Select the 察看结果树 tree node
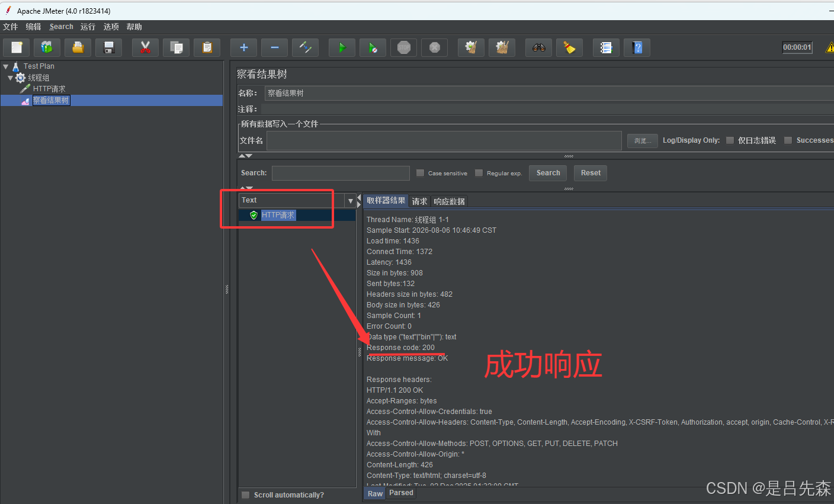The height and width of the screenshot is (504, 834). (51, 100)
